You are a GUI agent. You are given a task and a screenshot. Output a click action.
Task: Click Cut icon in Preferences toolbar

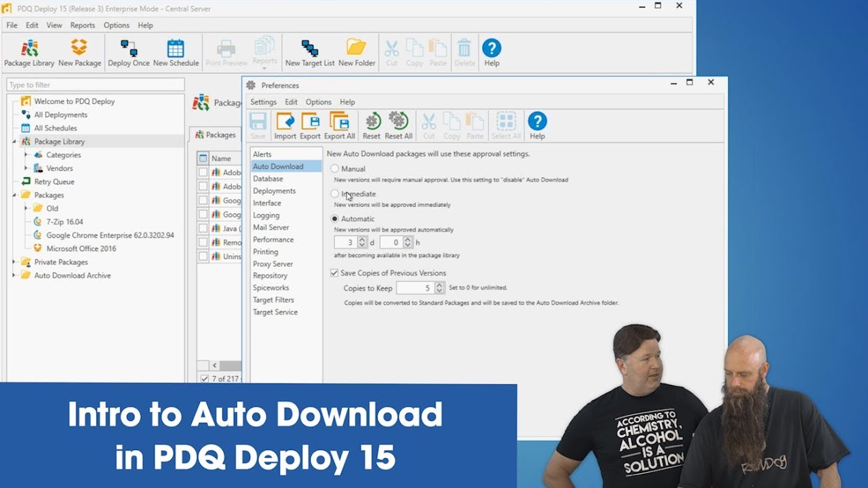tap(429, 126)
